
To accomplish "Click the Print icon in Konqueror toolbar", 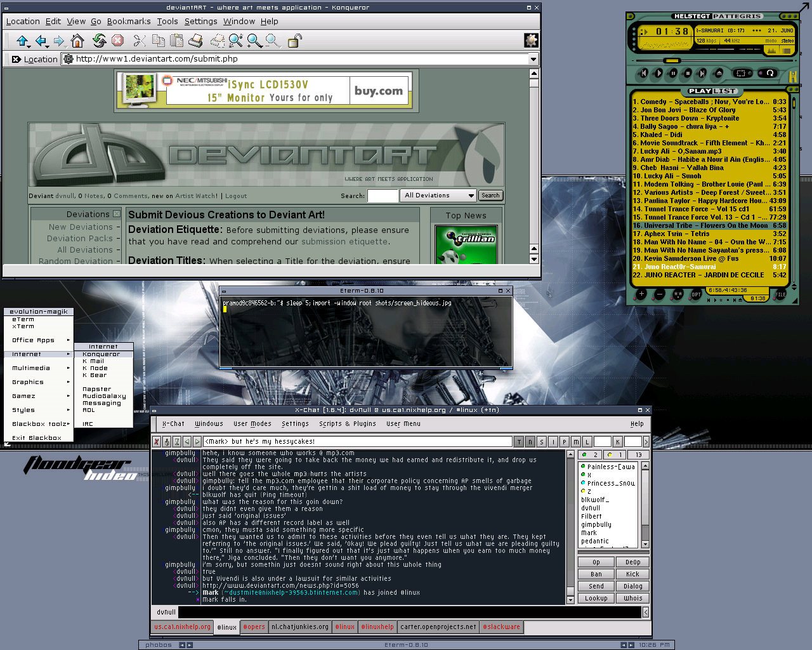I will coord(196,41).
